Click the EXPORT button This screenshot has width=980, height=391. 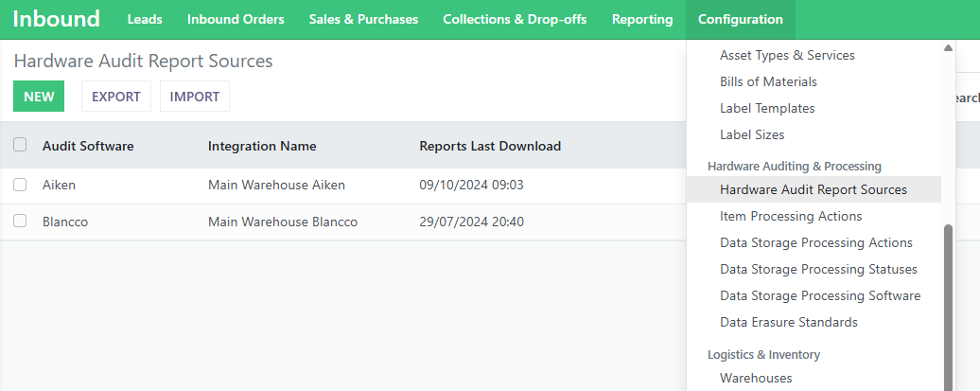point(116,97)
